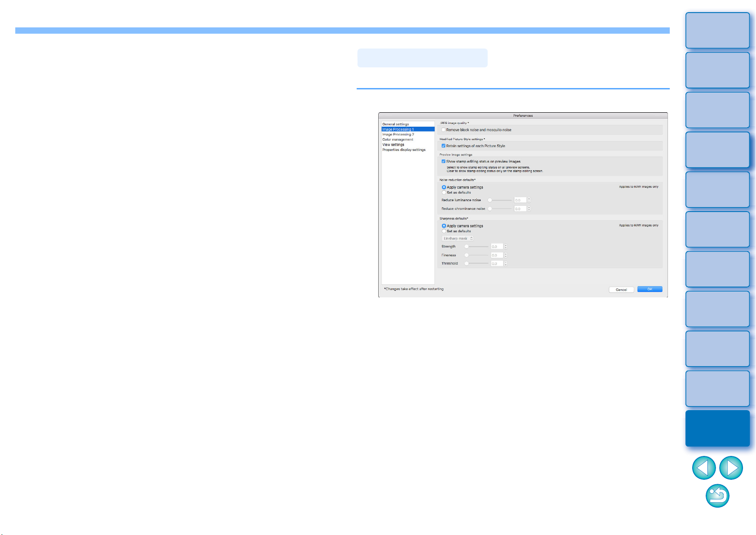Go to the previous page with left arrow
The width and height of the screenshot is (756, 535).
click(704, 468)
